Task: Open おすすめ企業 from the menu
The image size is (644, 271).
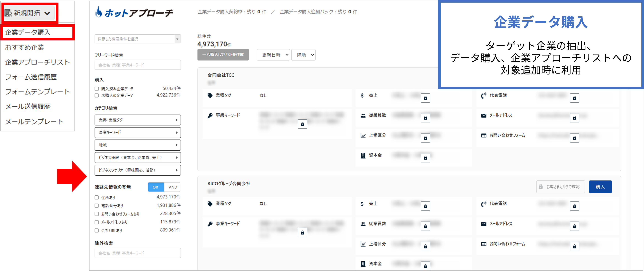Action: tap(24, 47)
